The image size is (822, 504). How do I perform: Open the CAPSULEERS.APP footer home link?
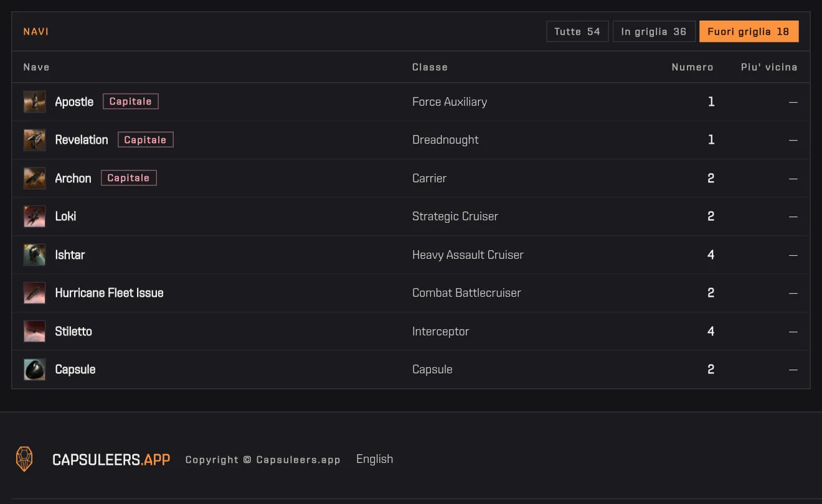pyautogui.click(x=111, y=460)
